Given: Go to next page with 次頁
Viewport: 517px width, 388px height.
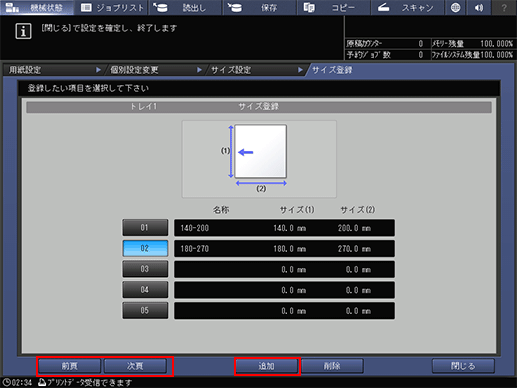Looking at the screenshot, I should (x=135, y=366).
